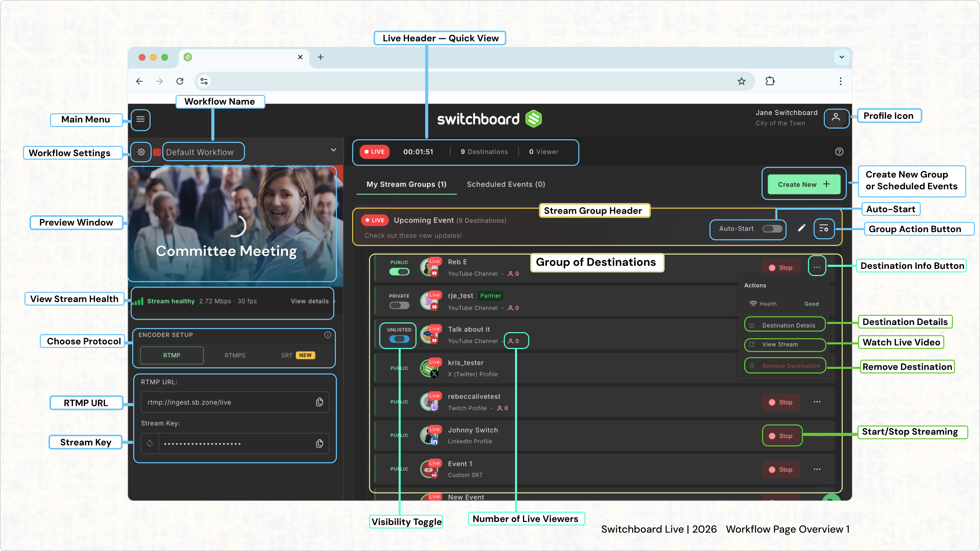The image size is (980, 551).
Task: Click the red LIVE badge in header
Action: click(x=375, y=152)
